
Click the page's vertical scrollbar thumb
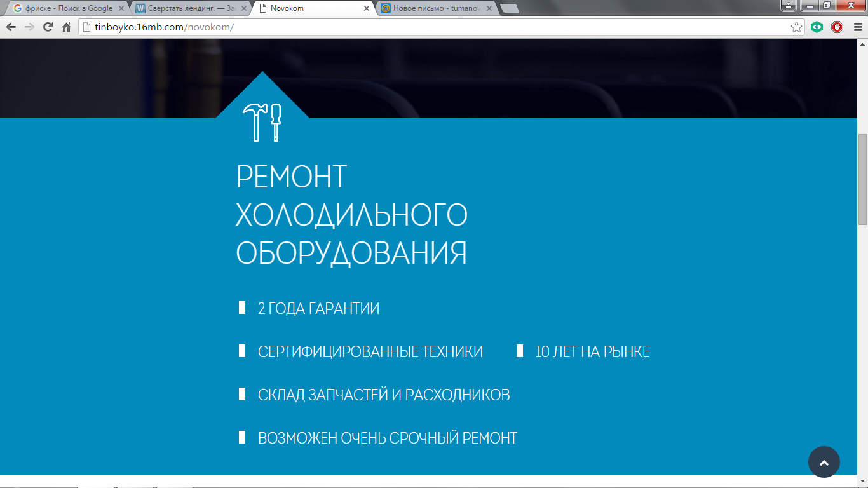click(x=862, y=179)
